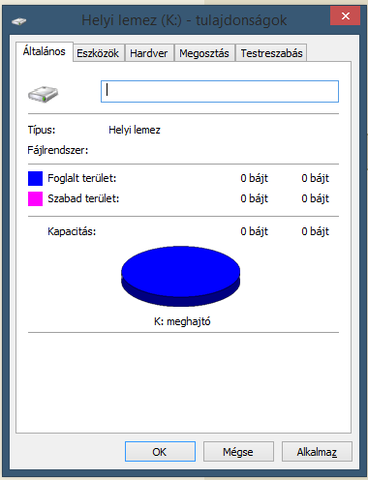Select the 'Helyi lemez' type value
Screen dimensions: 368x480
(x=134, y=130)
